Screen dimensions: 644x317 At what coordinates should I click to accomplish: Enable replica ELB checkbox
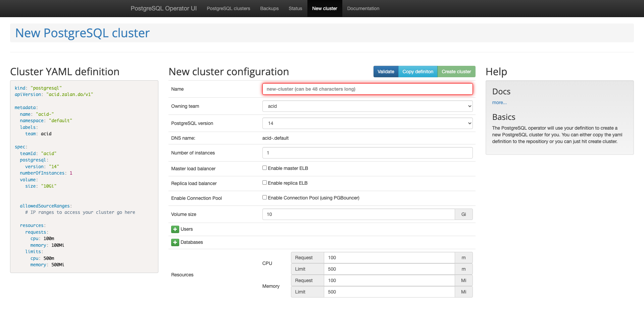(264, 182)
